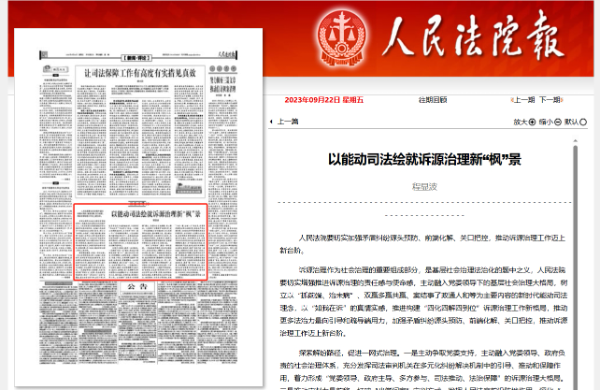Click the 缩小 zoom-out minus icon
The height and width of the screenshot is (390, 600).
point(558,122)
